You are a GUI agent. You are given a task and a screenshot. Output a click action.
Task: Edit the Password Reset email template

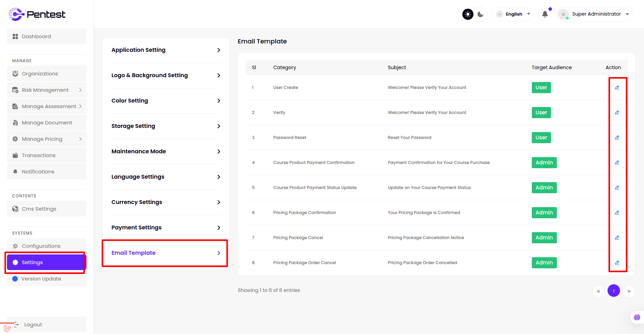click(617, 138)
